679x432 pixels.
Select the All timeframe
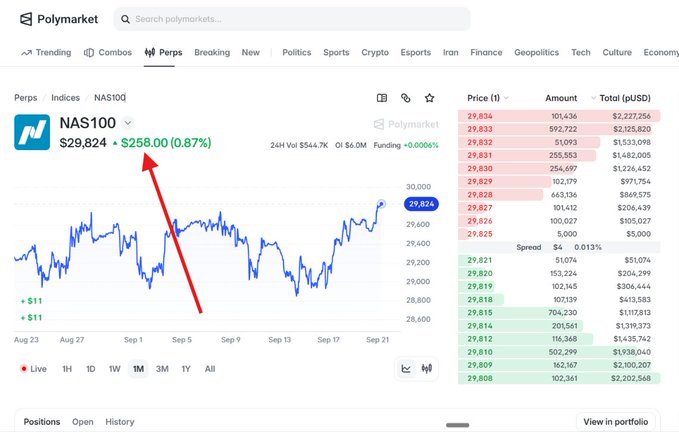(210, 369)
